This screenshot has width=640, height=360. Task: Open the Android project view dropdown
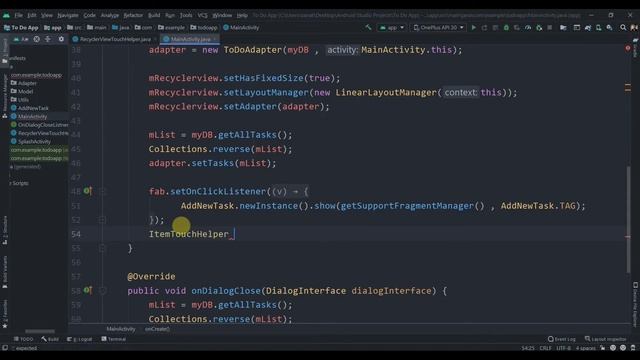(x=21, y=39)
